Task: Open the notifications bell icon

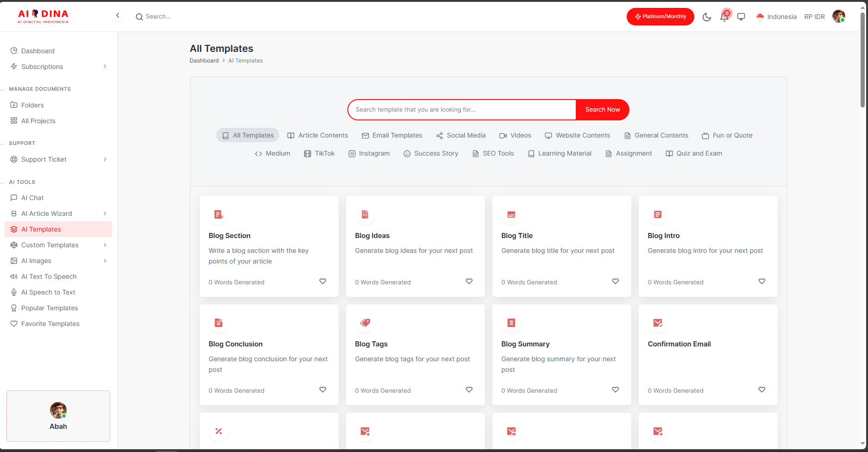Action: click(724, 17)
